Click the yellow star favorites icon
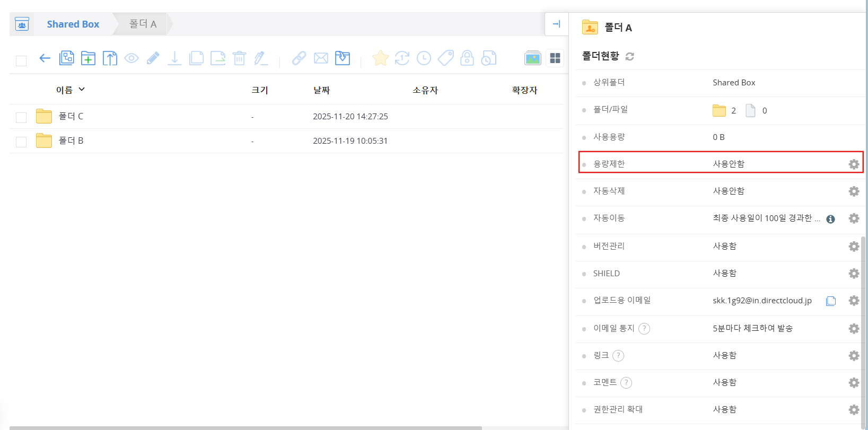The height and width of the screenshot is (430, 868). pyautogui.click(x=380, y=58)
